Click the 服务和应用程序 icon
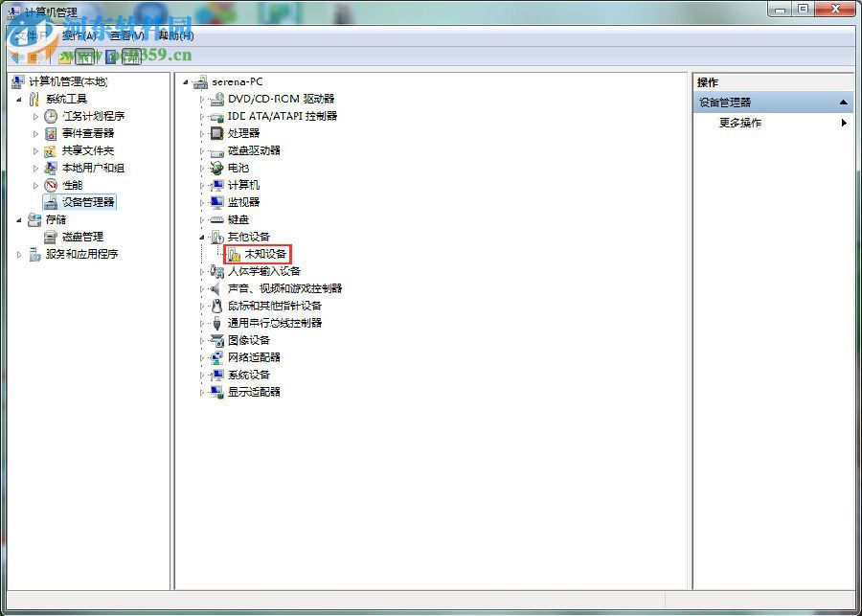This screenshot has width=862, height=616. (x=34, y=254)
